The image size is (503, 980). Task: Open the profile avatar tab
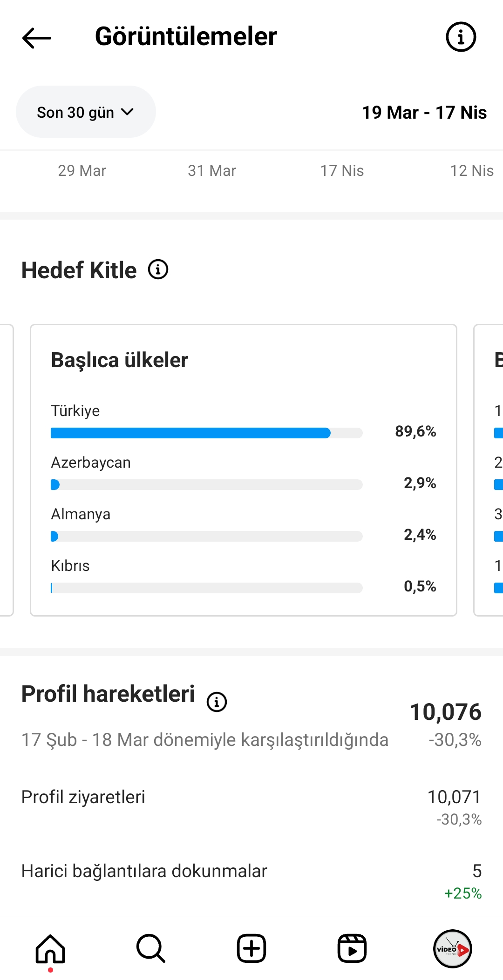coord(453,949)
